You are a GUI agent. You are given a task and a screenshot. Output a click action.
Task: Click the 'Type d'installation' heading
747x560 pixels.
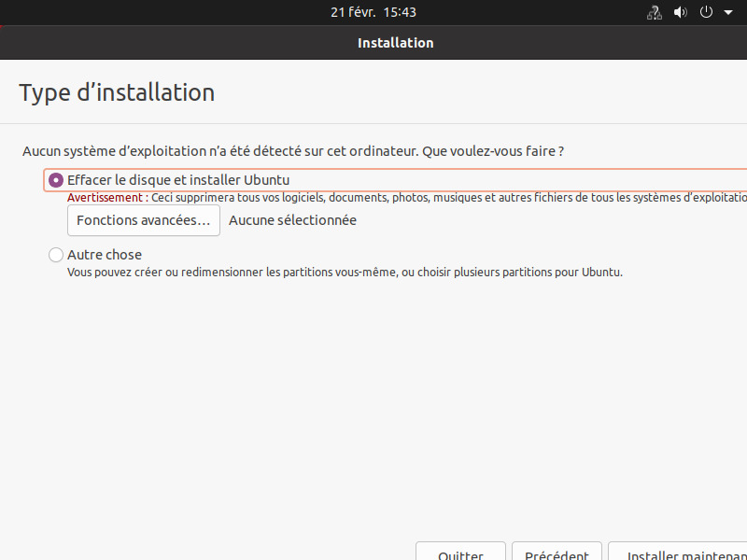[117, 92]
